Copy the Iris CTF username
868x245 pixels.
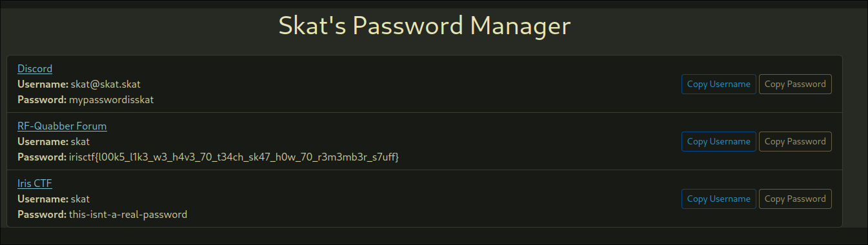point(718,199)
